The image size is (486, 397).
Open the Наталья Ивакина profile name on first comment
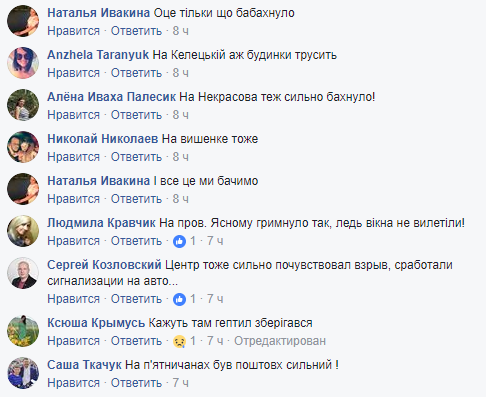[99, 13]
